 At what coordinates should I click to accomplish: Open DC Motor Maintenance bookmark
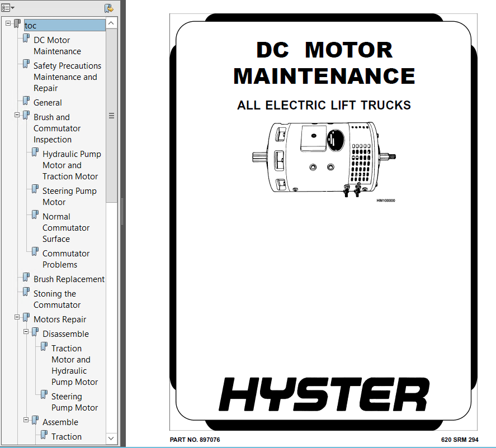[x=57, y=45]
